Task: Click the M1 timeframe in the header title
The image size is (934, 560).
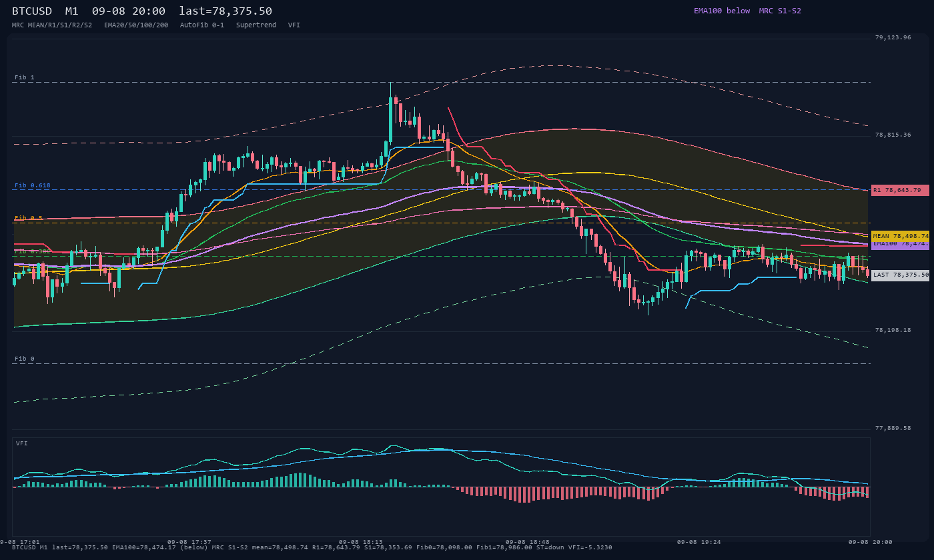Action: (72, 11)
